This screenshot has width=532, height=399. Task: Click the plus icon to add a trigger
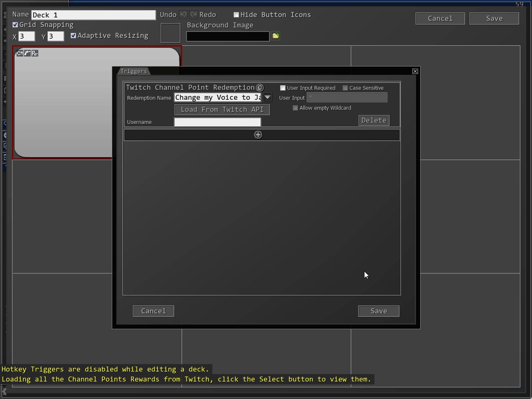tap(258, 135)
